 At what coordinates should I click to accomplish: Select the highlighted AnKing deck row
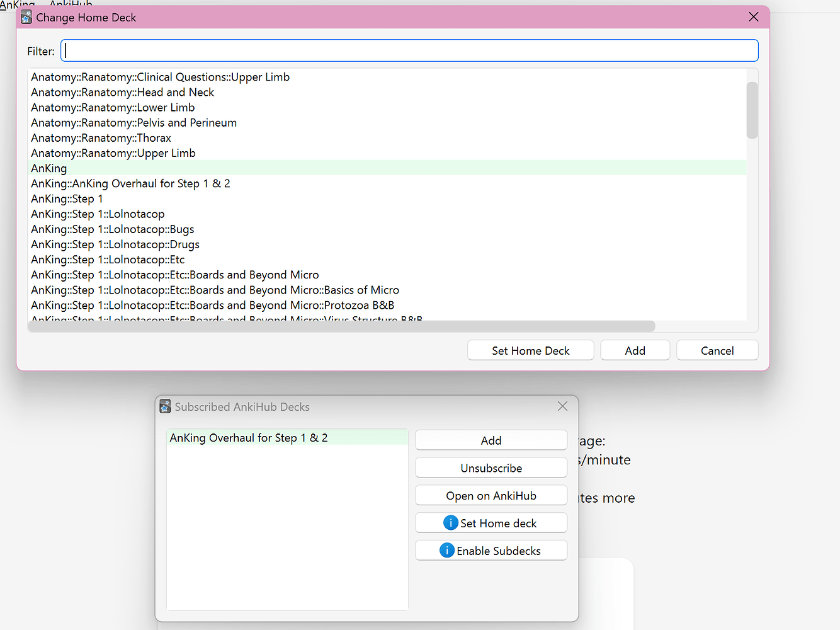pyautogui.click(x=387, y=168)
